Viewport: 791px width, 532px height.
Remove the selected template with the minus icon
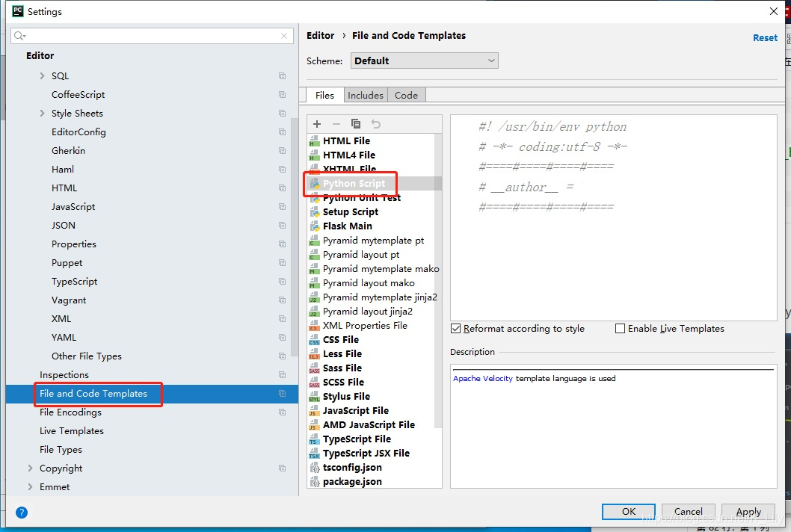[x=336, y=124]
